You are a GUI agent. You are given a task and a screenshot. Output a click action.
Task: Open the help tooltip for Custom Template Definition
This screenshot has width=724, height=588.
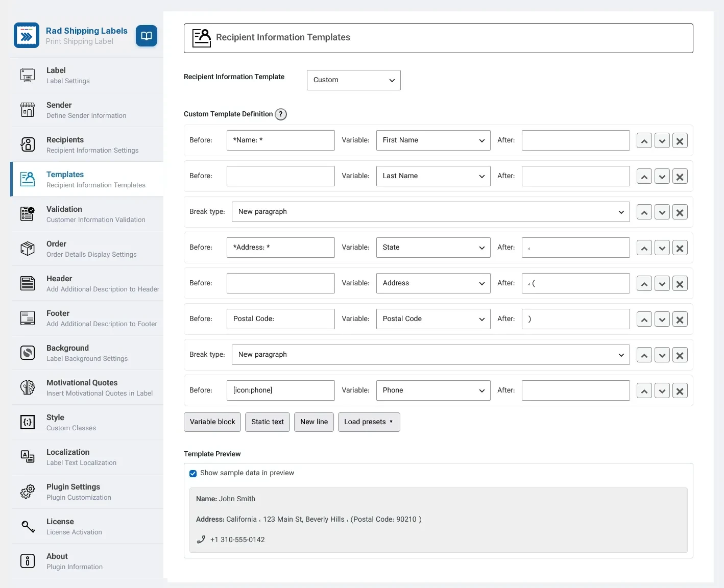pos(281,114)
